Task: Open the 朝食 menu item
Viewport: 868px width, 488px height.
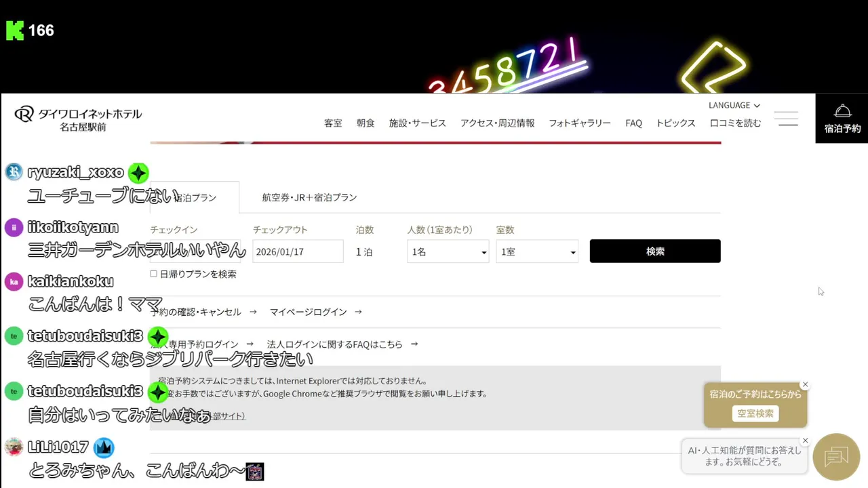Action: click(366, 123)
